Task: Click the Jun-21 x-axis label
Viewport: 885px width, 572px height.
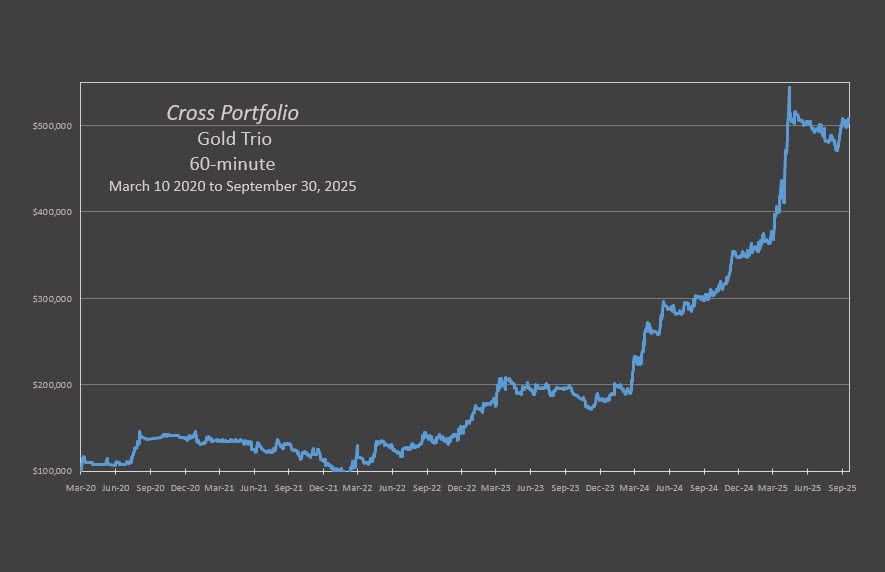Action: click(254, 489)
